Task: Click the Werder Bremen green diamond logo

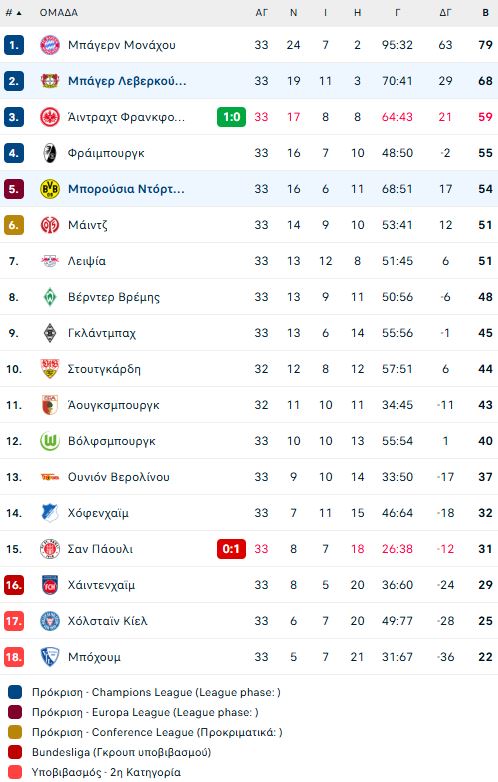Action: click(50, 297)
